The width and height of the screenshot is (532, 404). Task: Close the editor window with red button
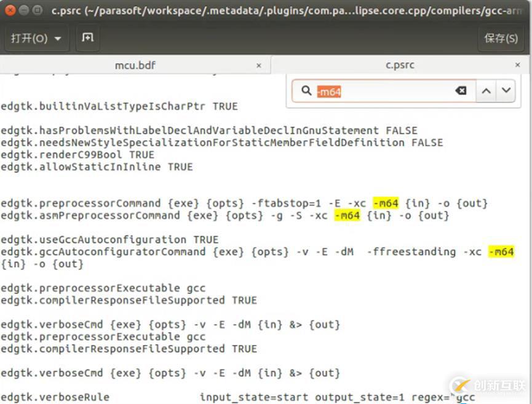(x=10, y=10)
